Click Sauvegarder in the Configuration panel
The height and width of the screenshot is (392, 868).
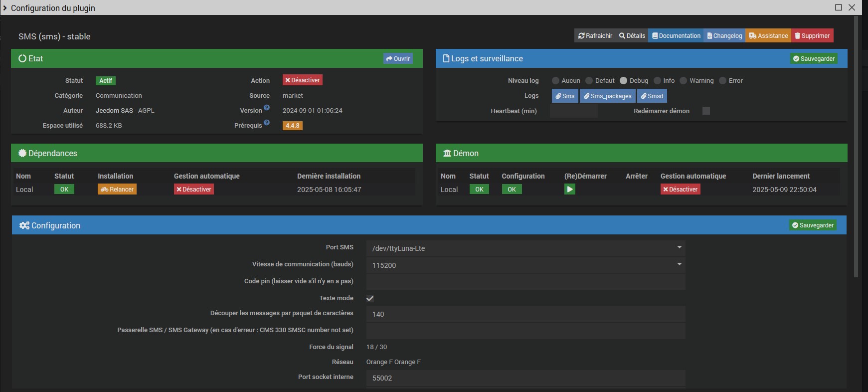[x=813, y=225]
